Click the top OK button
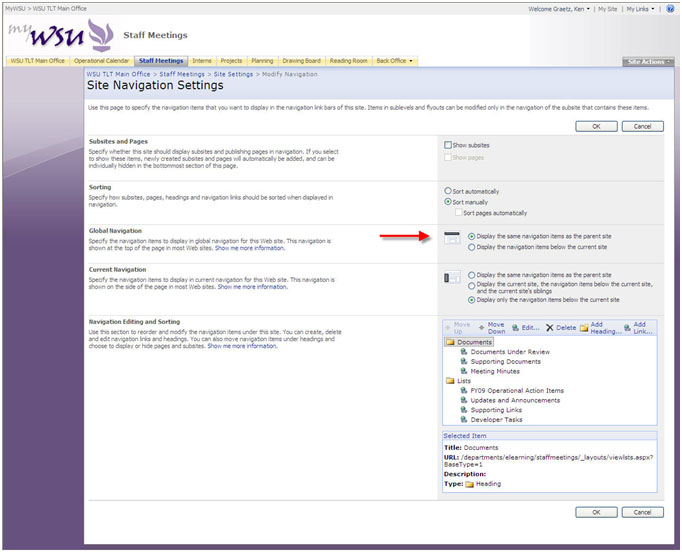Screen dimensions: 682x553 [x=596, y=126]
